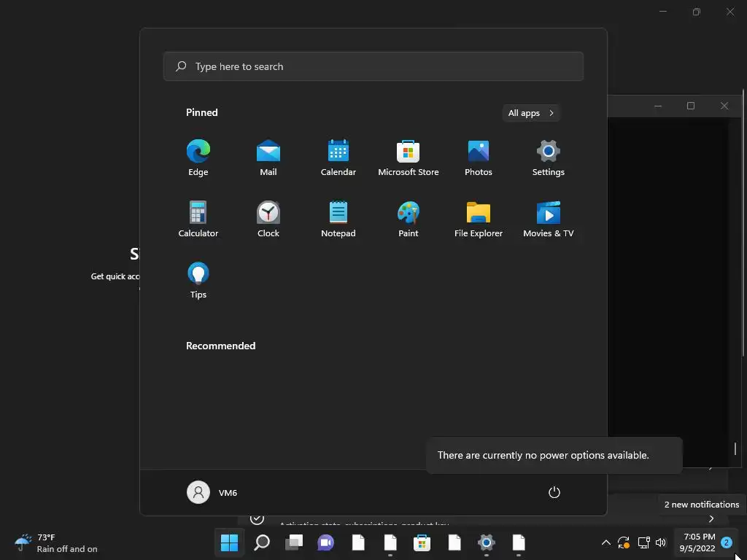
Task: Switch to Settings via taskbar gear icon
Action: tap(487, 542)
